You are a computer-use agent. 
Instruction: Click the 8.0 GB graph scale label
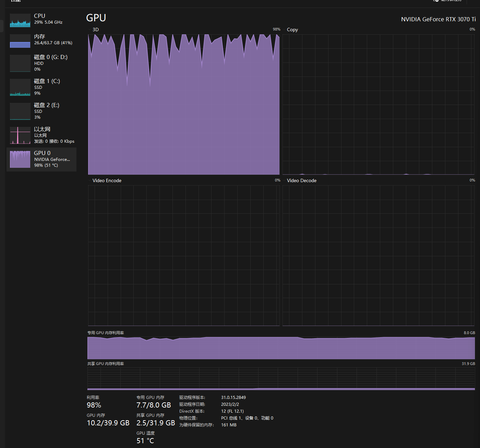469,333
